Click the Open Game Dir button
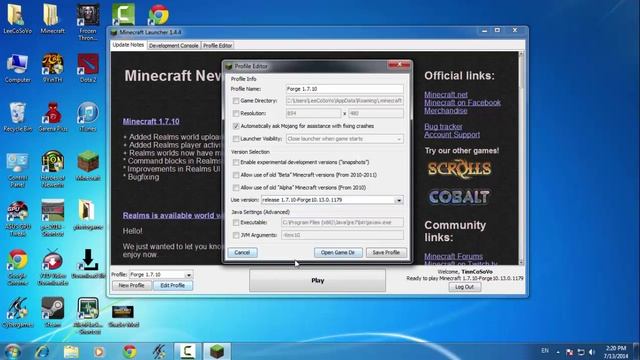The image size is (640, 360). 338,253
